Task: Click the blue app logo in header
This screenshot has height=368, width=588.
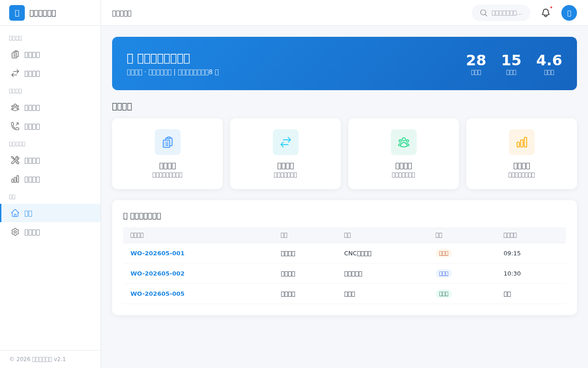Action: tap(17, 13)
